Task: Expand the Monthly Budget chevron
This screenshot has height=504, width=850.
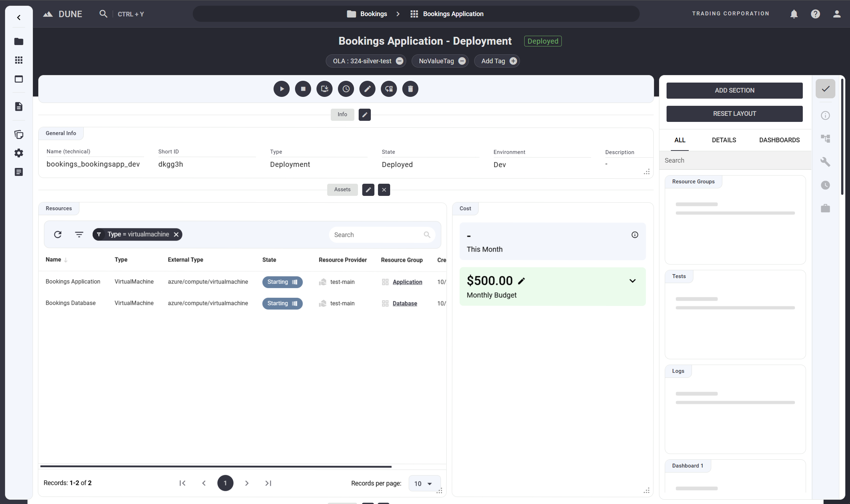Action: [x=632, y=281]
